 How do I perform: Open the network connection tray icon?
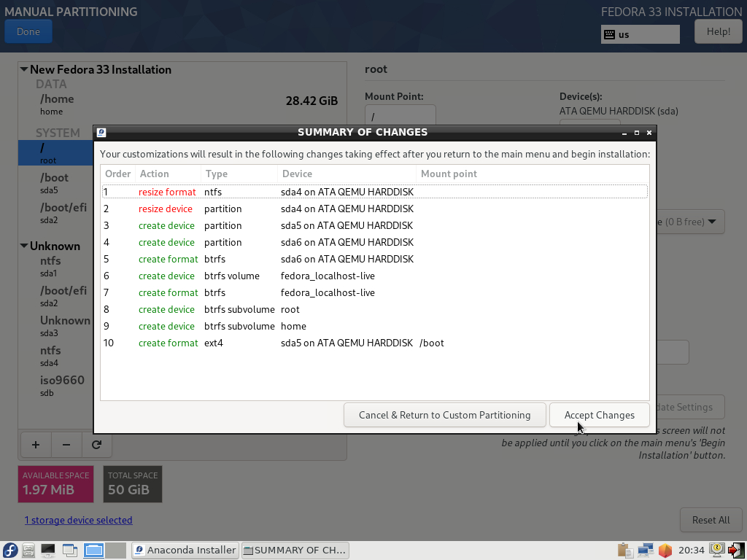(646, 551)
